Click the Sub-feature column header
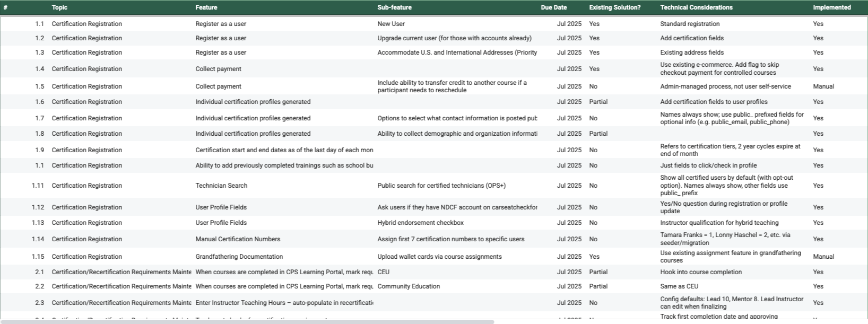This screenshot has height=324, width=868. pyautogui.click(x=394, y=7)
